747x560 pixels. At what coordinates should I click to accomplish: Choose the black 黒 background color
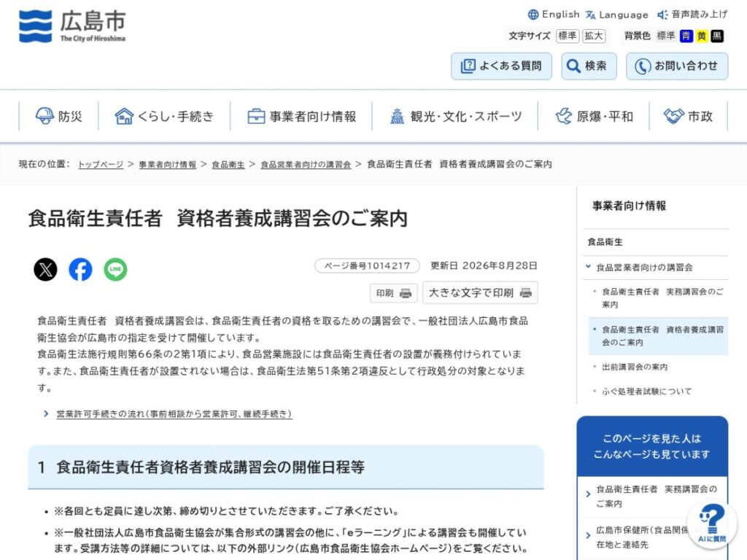coord(717,36)
